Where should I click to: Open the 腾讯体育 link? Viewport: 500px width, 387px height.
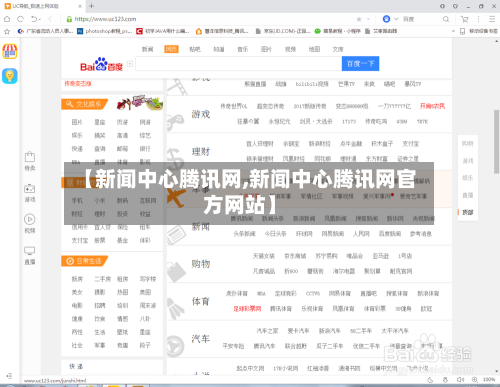(x=281, y=309)
